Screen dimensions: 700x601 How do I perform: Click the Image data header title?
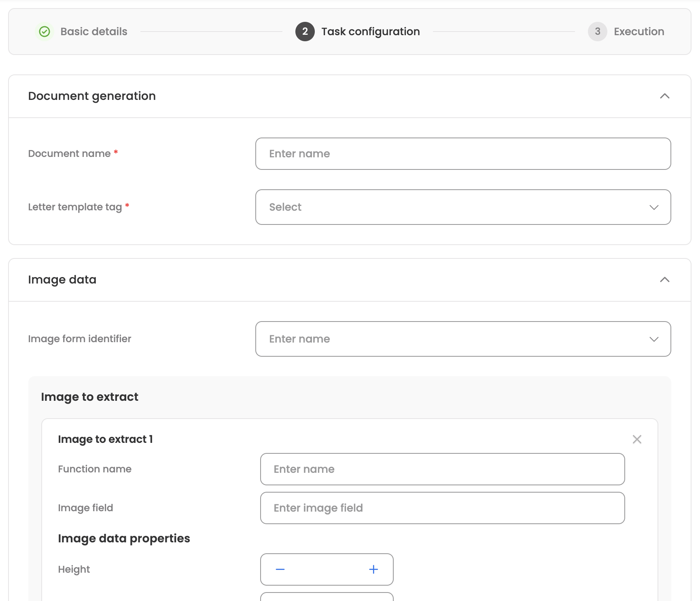pyautogui.click(x=62, y=280)
